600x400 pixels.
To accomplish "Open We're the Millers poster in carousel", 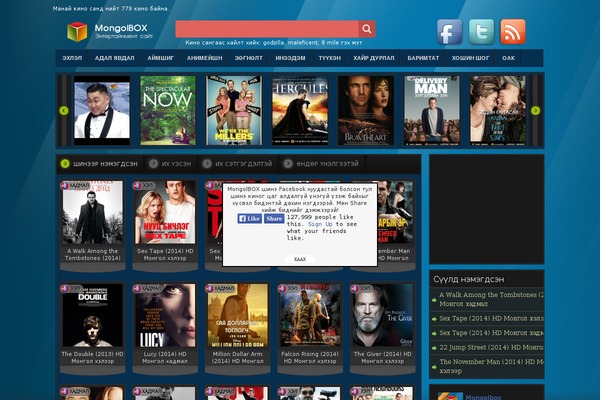I will tap(234, 110).
